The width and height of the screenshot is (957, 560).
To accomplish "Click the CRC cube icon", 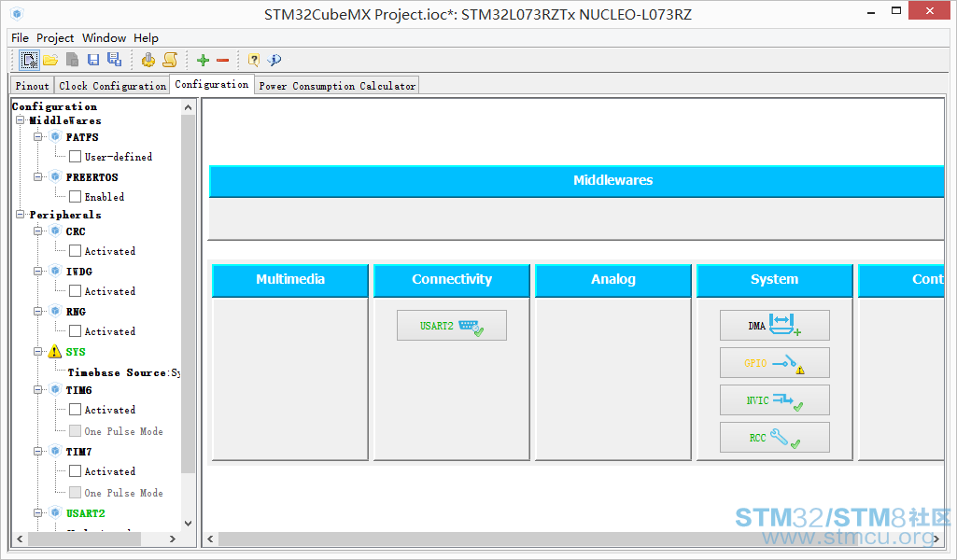I will tap(55, 231).
